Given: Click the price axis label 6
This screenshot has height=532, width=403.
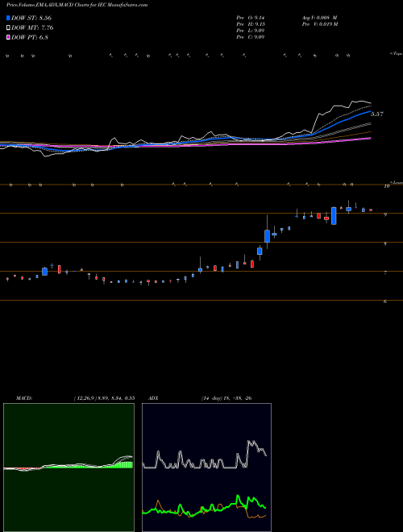Looking at the screenshot, I should (385, 301).
